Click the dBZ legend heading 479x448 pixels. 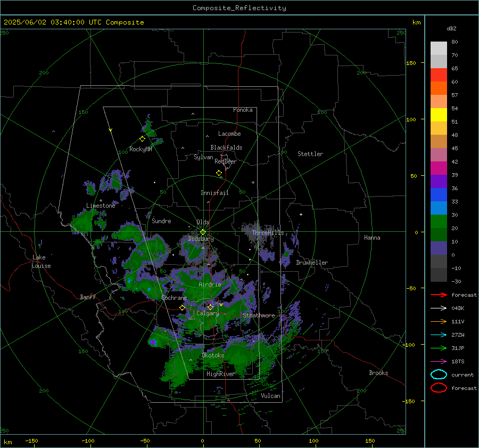pos(451,28)
